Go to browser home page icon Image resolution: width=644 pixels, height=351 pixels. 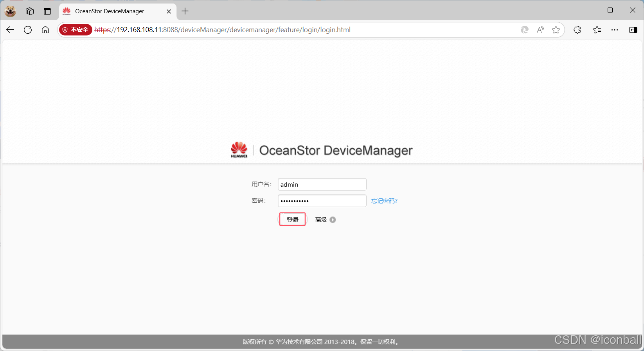pos(45,30)
